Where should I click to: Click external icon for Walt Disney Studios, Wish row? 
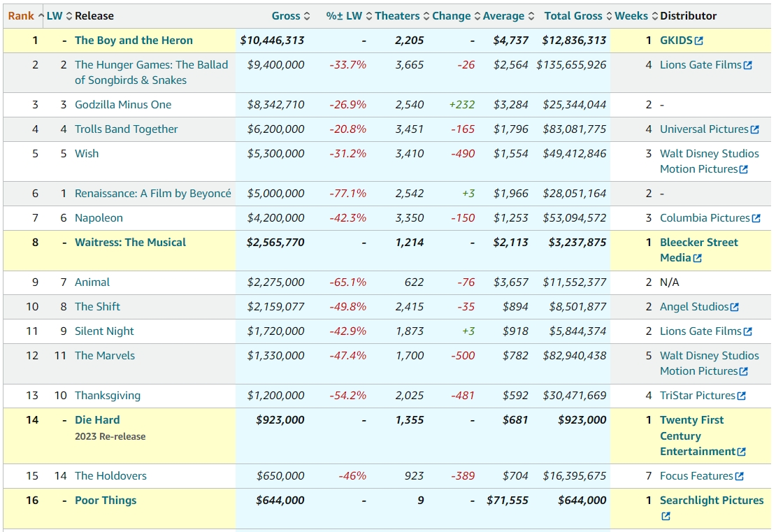(x=743, y=170)
